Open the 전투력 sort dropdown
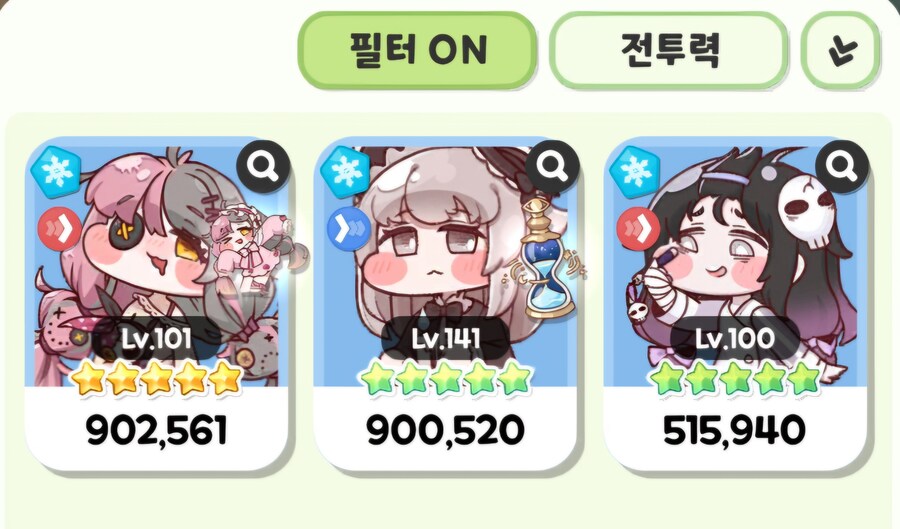The height and width of the screenshot is (529, 900). pyautogui.click(x=669, y=49)
